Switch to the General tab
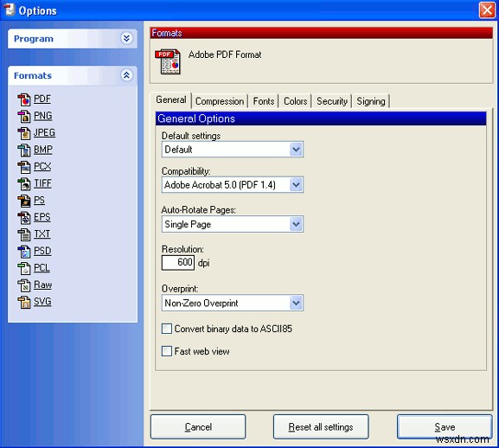Viewport: 499px width, 448px height. click(x=171, y=100)
